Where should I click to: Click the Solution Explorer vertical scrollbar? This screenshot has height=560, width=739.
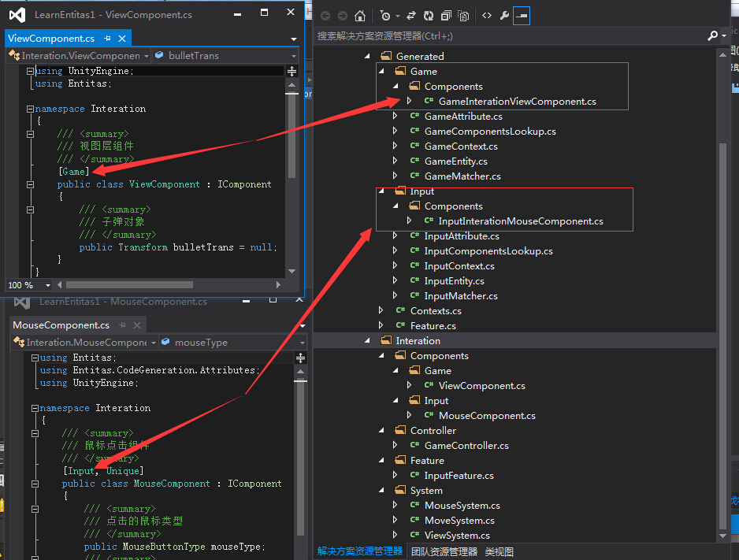click(x=722, y=336)
